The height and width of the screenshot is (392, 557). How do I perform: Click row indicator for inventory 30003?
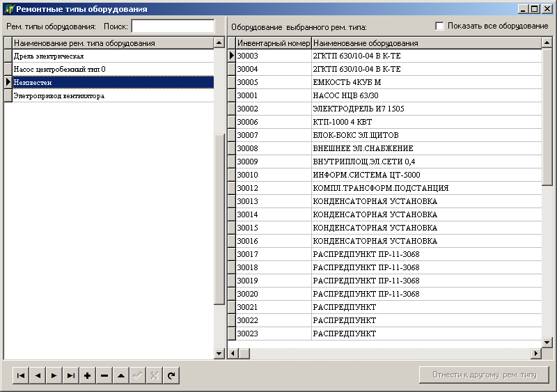point(232,56)
